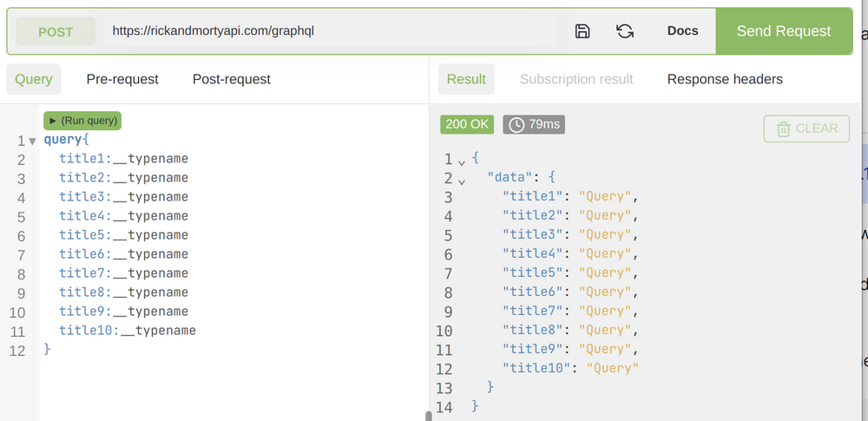Switch to the Post-request tab
This screenshot has height=421, width=868.
232,79
